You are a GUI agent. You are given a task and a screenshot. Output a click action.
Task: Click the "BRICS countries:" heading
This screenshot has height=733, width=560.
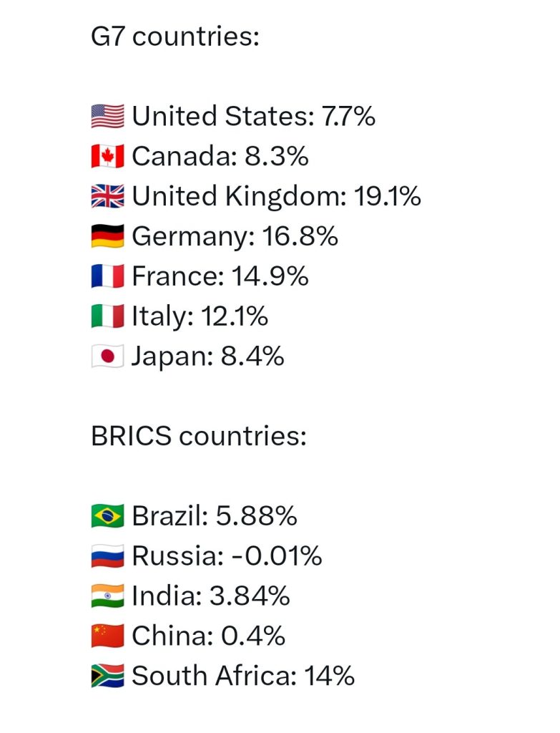(199, 437)
